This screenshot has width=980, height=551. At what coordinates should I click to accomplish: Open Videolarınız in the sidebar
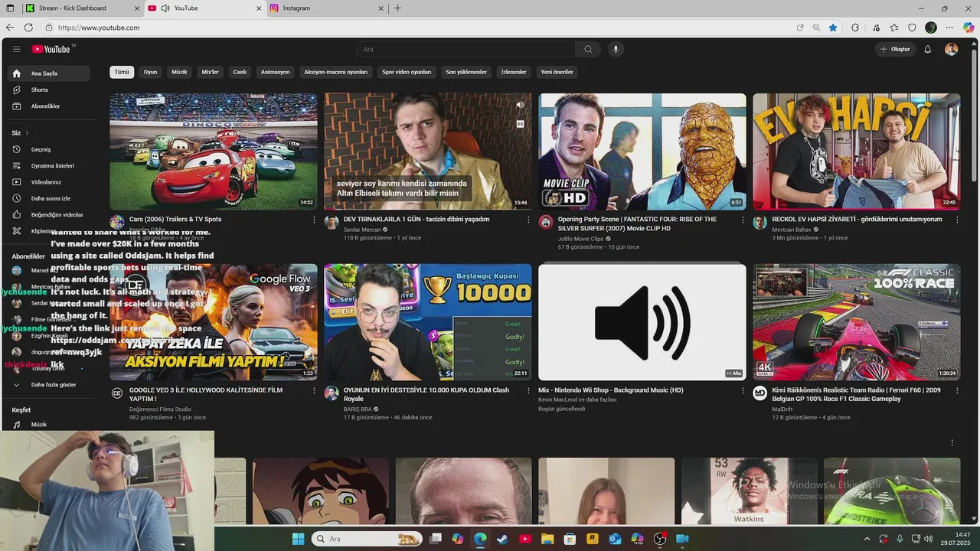click(48, 182)
